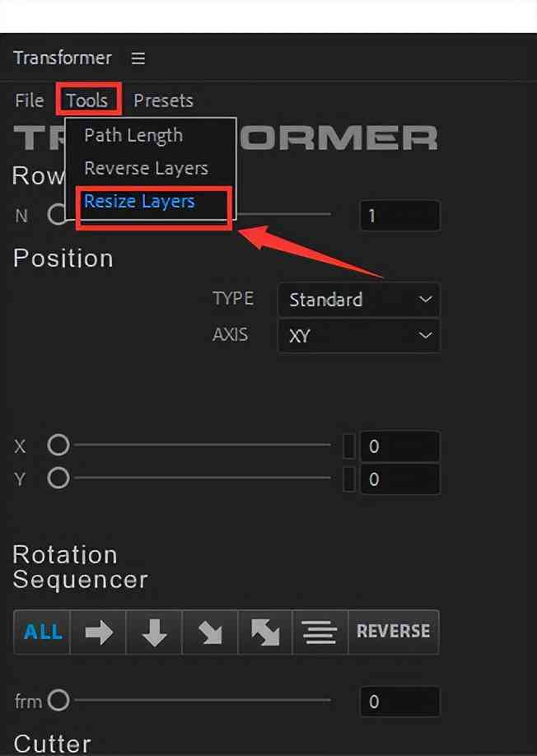
Task: Choose Path Length menu entry
Action: 133,136
